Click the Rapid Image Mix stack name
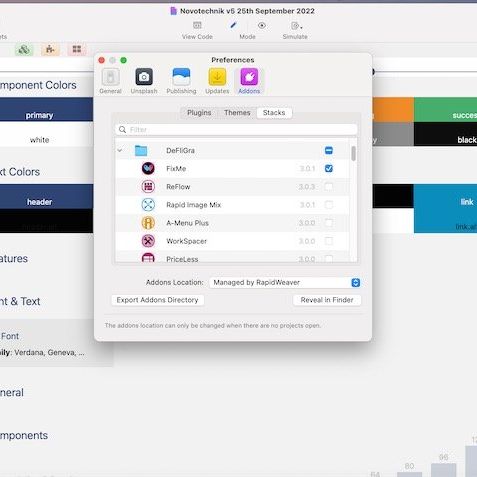The height and width of the screenshot is (477, 477). 194,205
